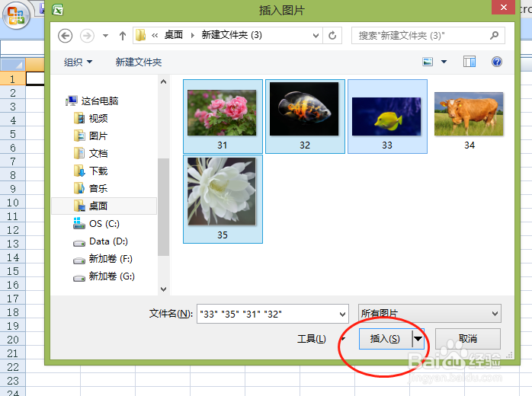The width and height of the screenshot is (532, 396).
Task: Open the 音乐 folder in sidebar
Action: [91, 189]
